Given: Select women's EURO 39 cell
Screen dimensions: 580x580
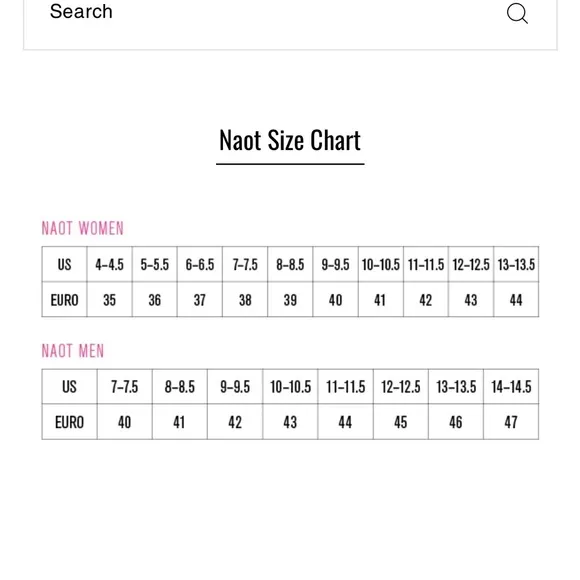Looking at the screenshot, I should tap(290, 300).
